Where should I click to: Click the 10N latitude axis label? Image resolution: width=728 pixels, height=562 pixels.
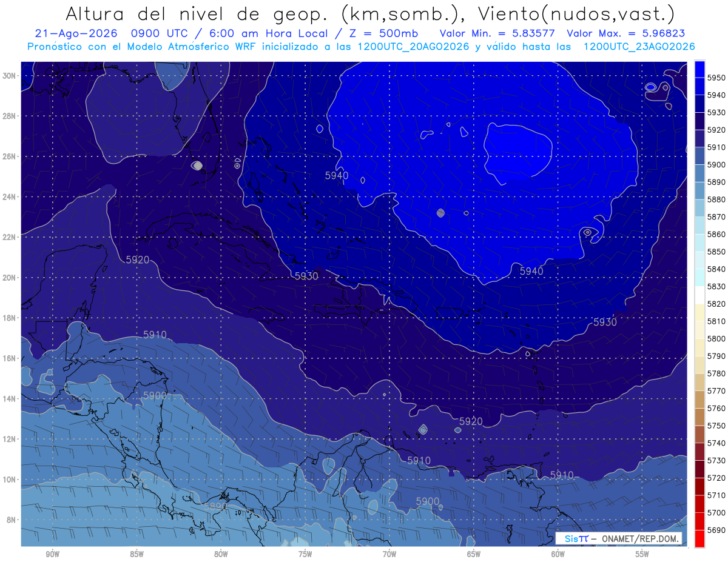[x=9, y=479]
